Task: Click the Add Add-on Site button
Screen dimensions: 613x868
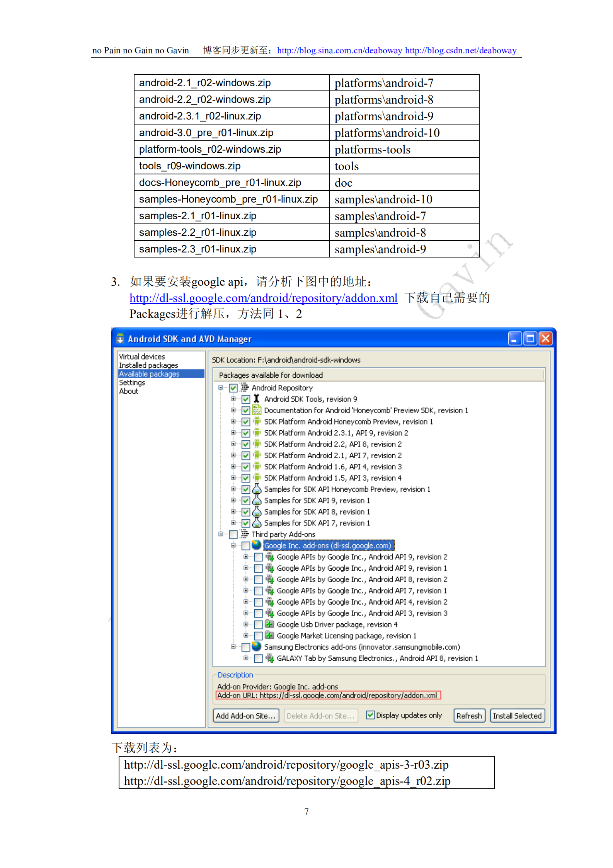Action: (246, 715)
